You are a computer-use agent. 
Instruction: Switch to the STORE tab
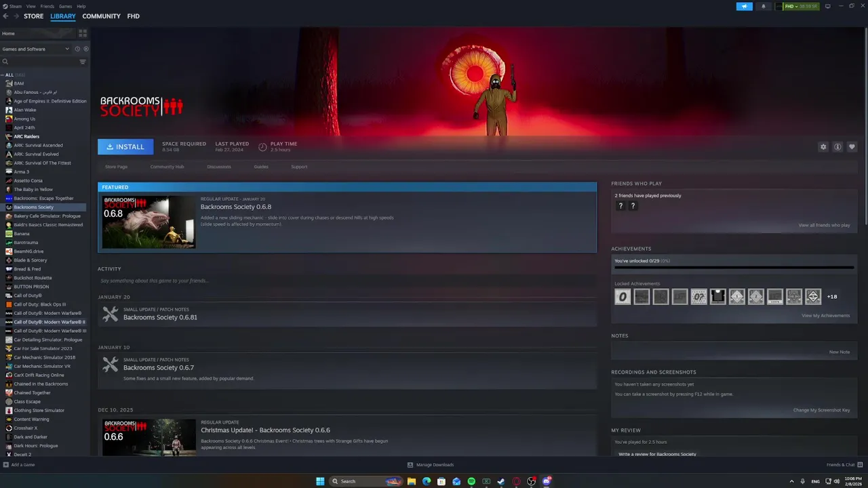33,16
